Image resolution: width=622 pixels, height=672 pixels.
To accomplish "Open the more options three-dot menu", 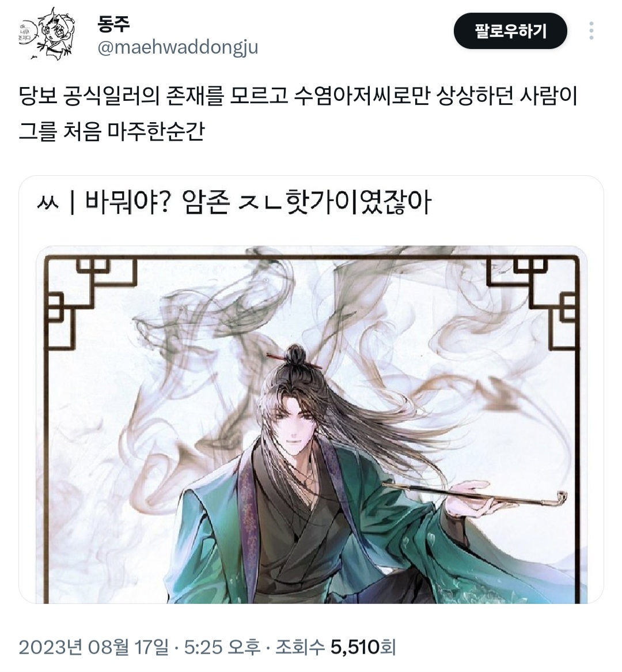I will 591,31.
